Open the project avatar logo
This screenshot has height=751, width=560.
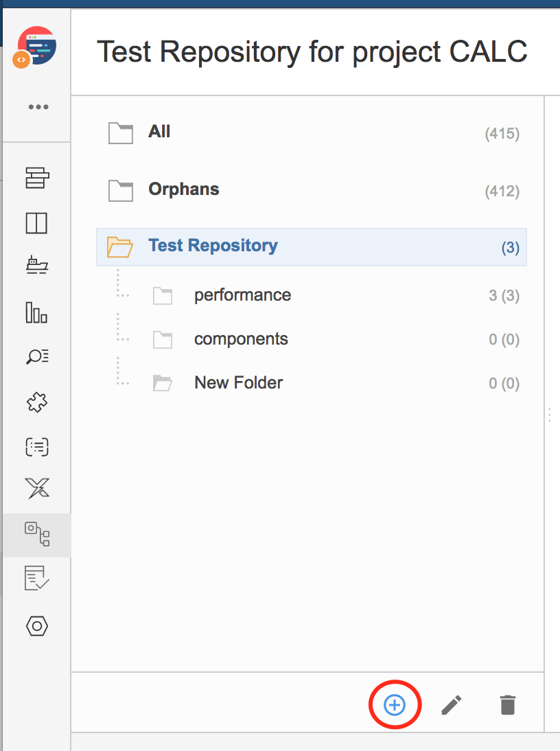coord(34,47)
